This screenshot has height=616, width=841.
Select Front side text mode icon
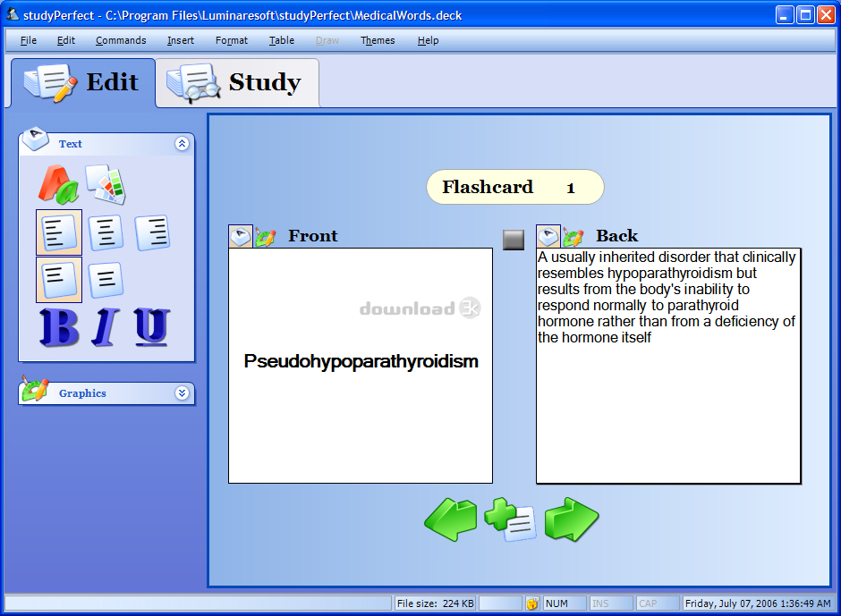pyautogui.click(x=241, y=236)
